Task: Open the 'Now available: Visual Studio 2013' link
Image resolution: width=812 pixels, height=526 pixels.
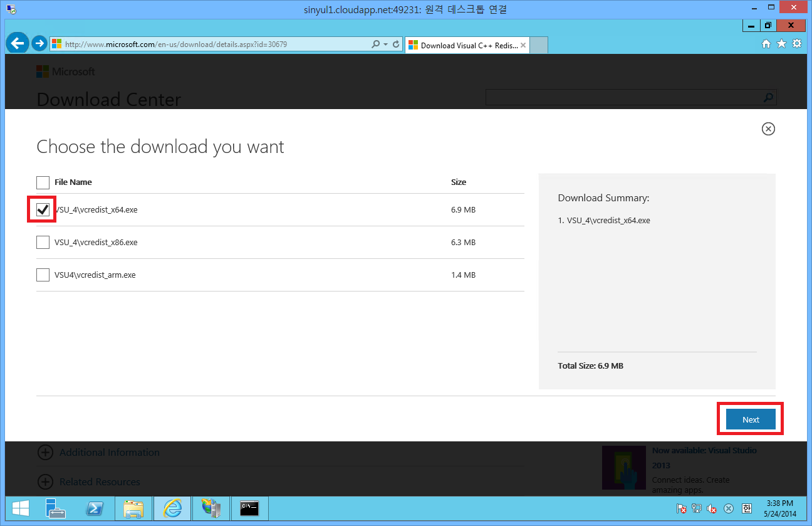Action: 704,458
